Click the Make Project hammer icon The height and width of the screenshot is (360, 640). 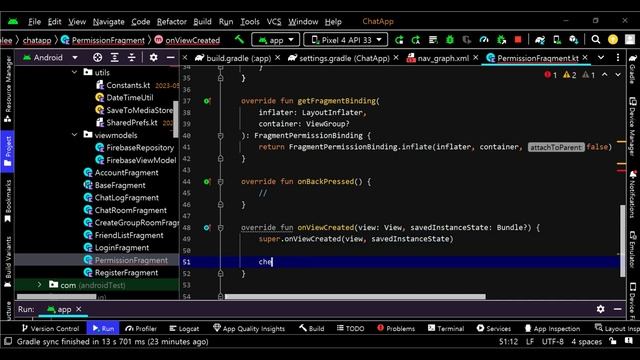tap(239, 40)
